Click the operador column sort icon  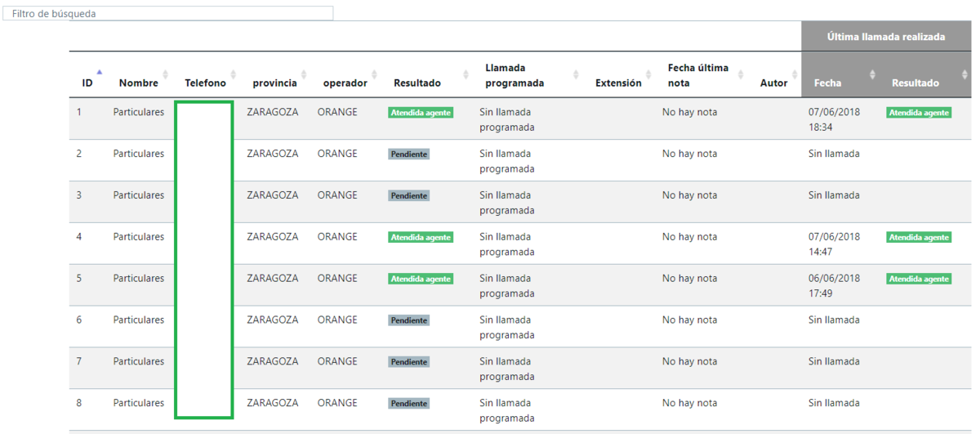point(375,75)
